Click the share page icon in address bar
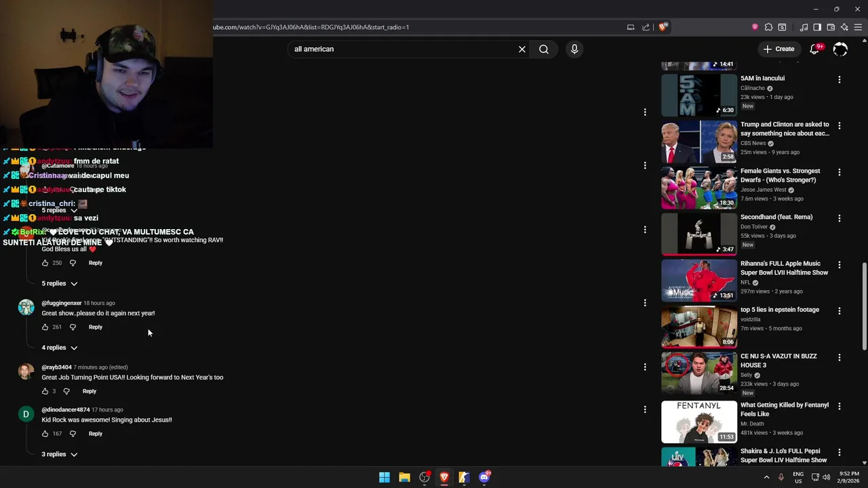The width and height of the screenshot is (868, 488). tap(646, 27)
